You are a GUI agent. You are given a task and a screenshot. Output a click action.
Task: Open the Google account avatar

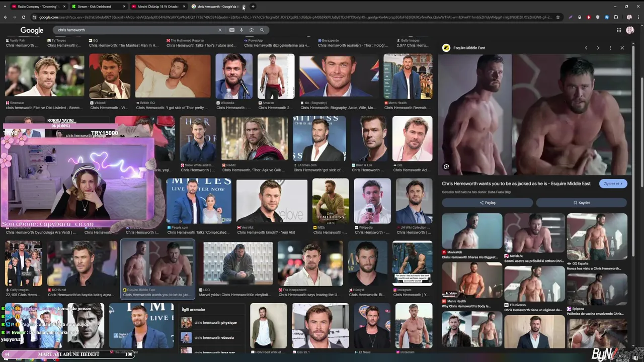coord(630,30)
